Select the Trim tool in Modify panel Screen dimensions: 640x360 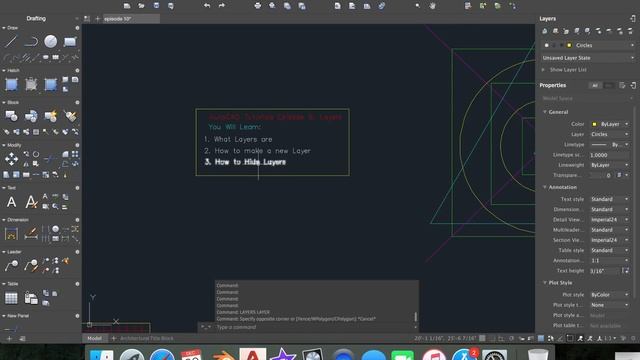pos(51,159)
